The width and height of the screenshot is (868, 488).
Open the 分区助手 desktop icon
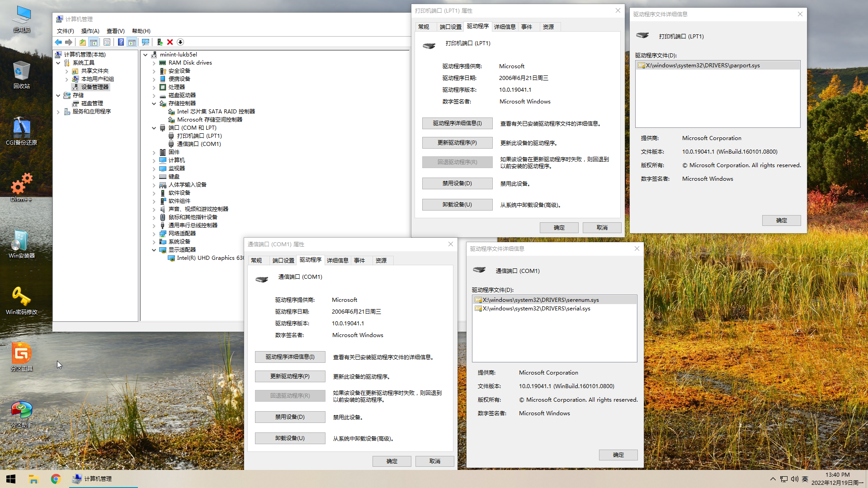tap(22, 413)
